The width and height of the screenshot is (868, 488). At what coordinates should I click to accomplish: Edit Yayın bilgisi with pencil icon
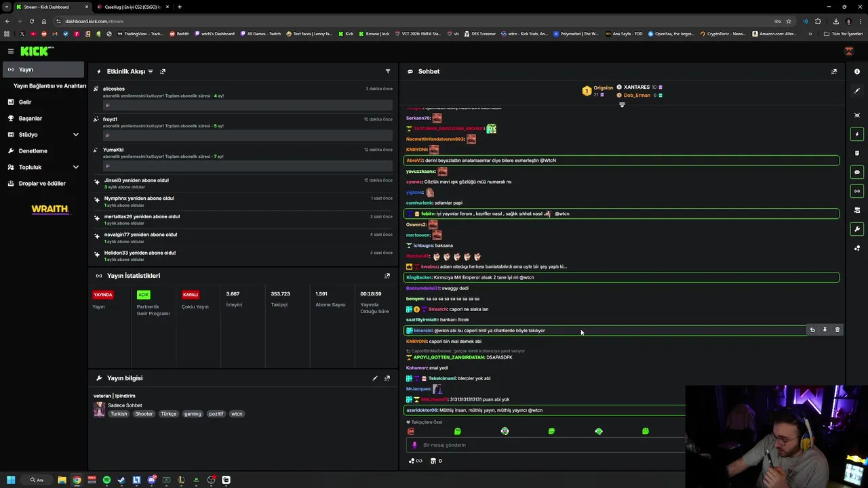375,378
